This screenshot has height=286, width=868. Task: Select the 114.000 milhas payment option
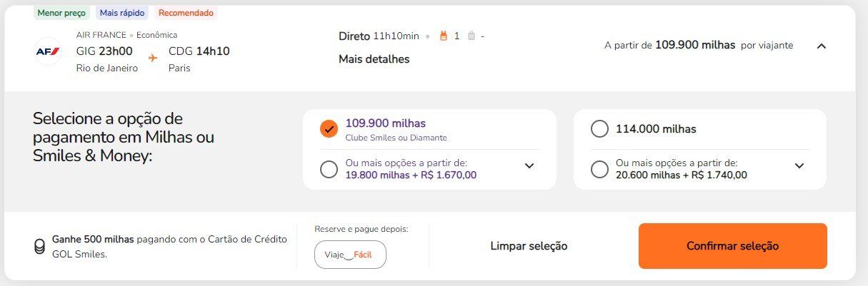[x=599, y=129]
